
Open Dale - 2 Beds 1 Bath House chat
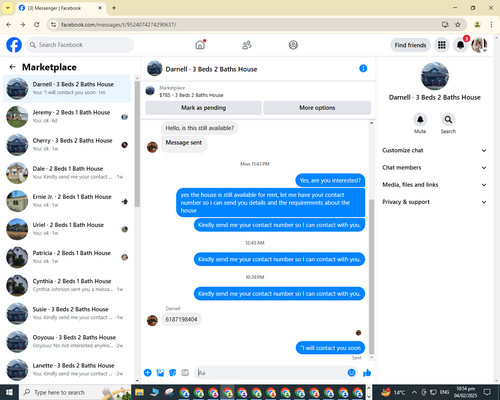click(x=67, y=173)
